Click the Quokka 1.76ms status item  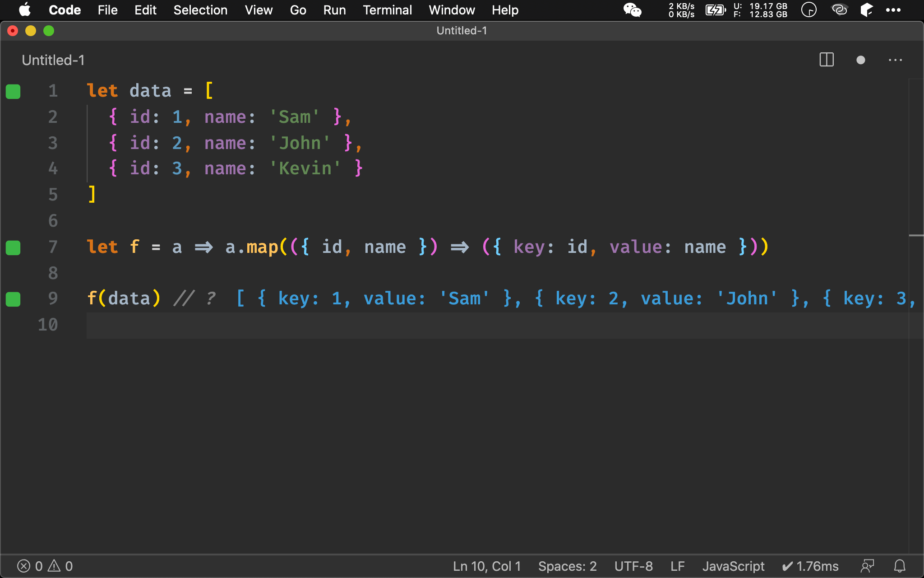click(x=810, y=566)
